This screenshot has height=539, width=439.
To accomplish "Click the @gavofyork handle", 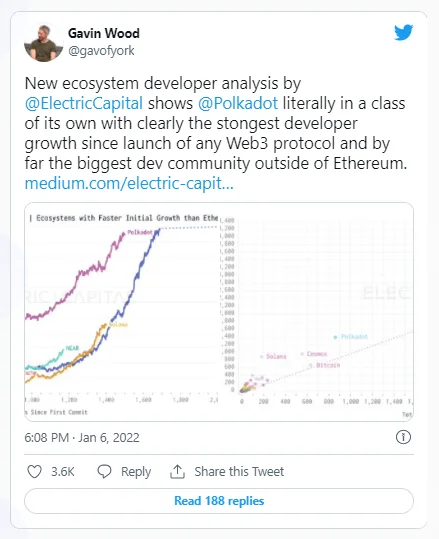I will click(x=101, y=51).
